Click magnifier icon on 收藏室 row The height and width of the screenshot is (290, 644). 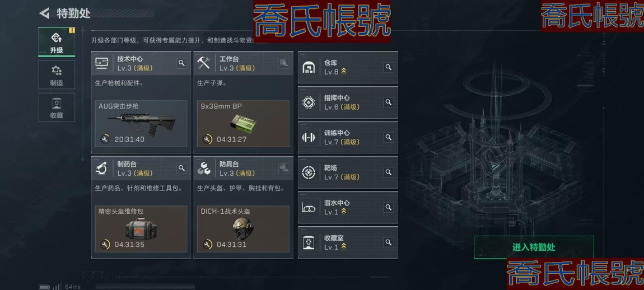click(x=388, y=242)
